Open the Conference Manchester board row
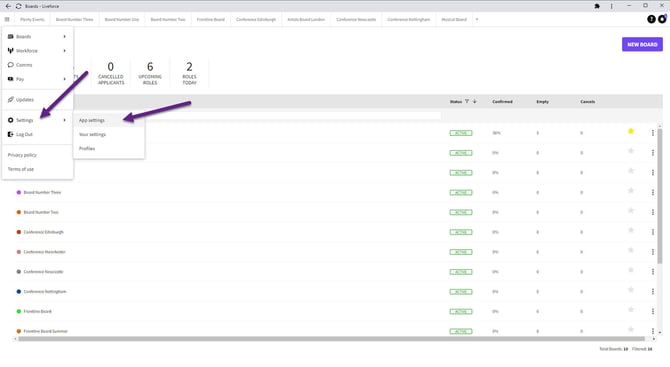Viewport: 670px width, 367px height. tap(333, 252)
